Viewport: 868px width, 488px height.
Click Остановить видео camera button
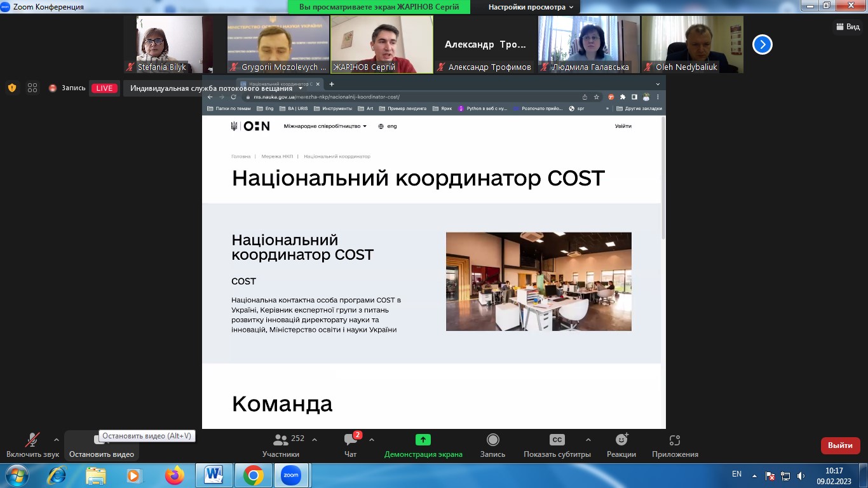[102, 445]
